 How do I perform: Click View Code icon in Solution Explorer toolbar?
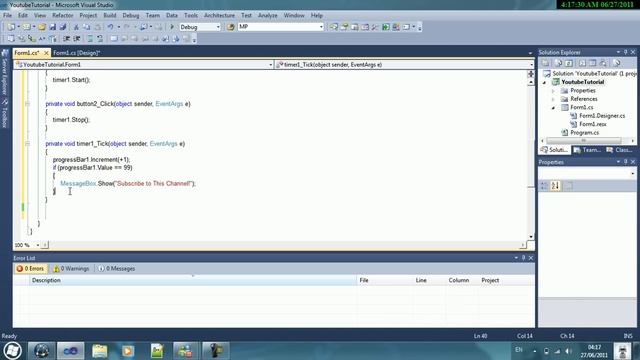(582, 63)
